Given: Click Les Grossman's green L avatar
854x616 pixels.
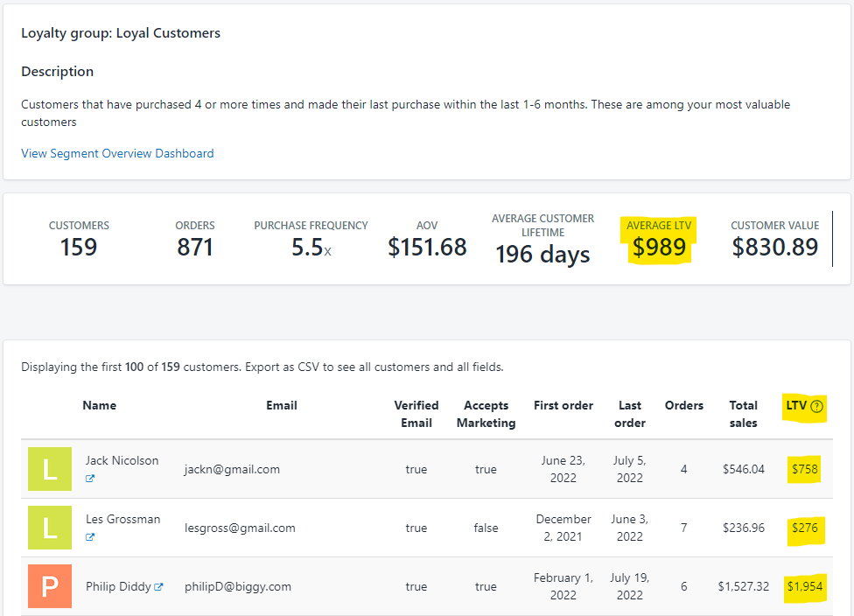Looking at the screenshot, I should 50,528.
